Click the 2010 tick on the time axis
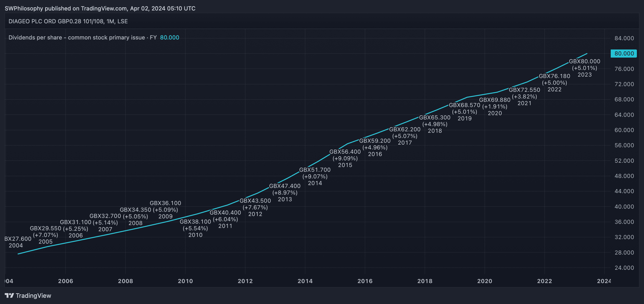This screenshot has width=644, height=304. (185, 281)
